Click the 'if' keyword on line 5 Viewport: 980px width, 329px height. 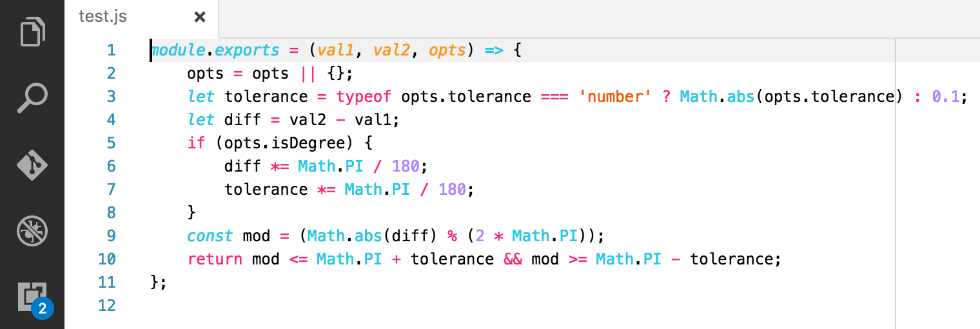tap(197, 143)
